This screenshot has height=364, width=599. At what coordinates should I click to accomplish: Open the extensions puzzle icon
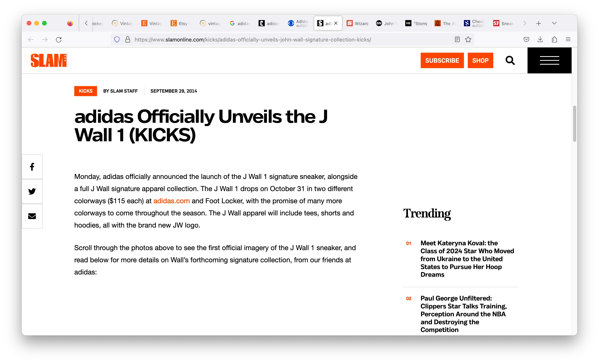554,39
